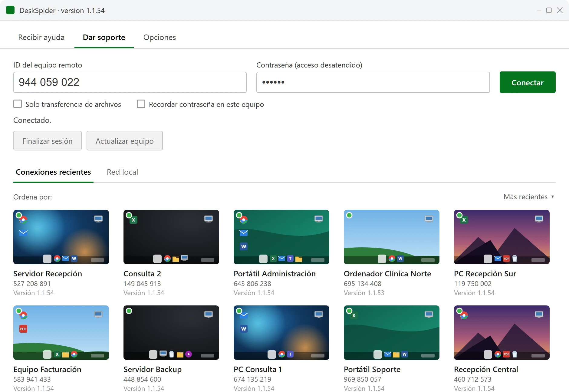
Task: Click the monitor icon on Portátil Soporte thumbnail
Action: coord(429,315)
